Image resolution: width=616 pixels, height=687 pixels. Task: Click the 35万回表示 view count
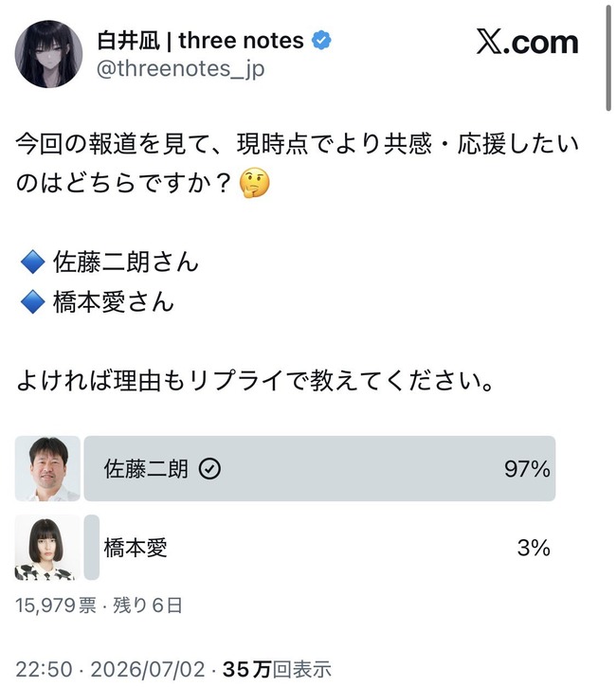tap(277, 670)
